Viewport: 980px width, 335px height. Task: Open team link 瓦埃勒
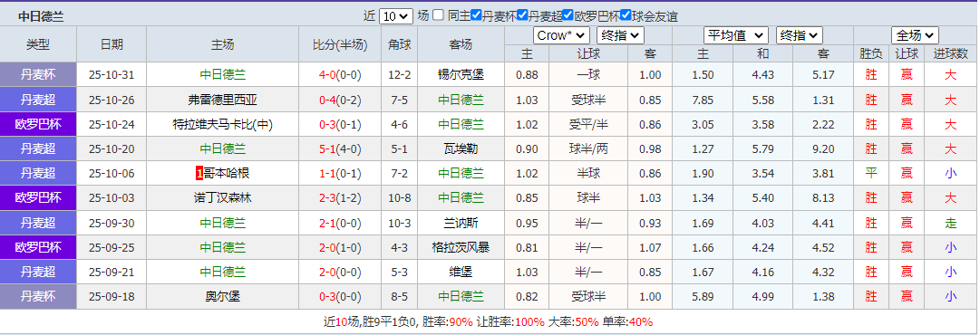[x=461, y=148]
